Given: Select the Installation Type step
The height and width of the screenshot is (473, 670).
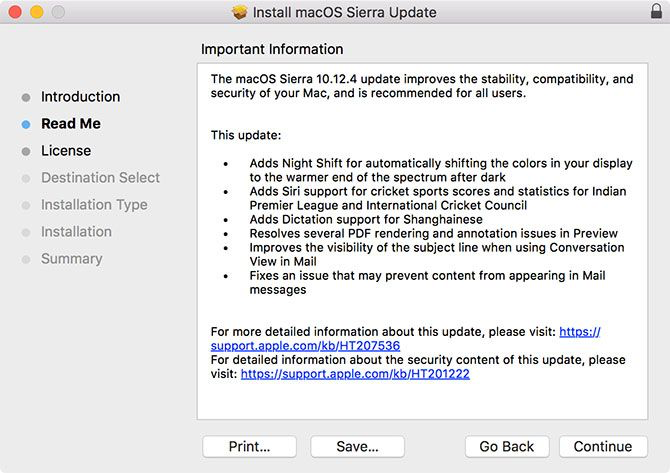Looking at the screenshot, I should click(94, 205).
